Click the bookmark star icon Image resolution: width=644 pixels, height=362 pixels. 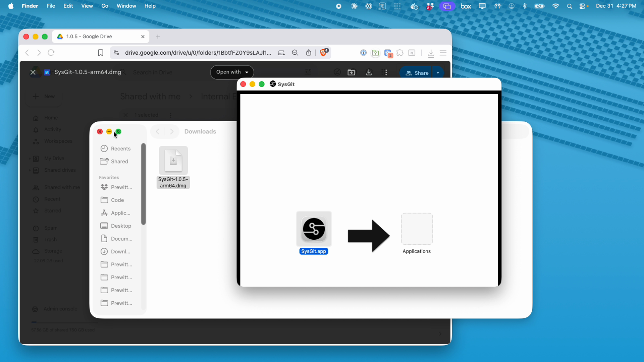tap(101, 53)
